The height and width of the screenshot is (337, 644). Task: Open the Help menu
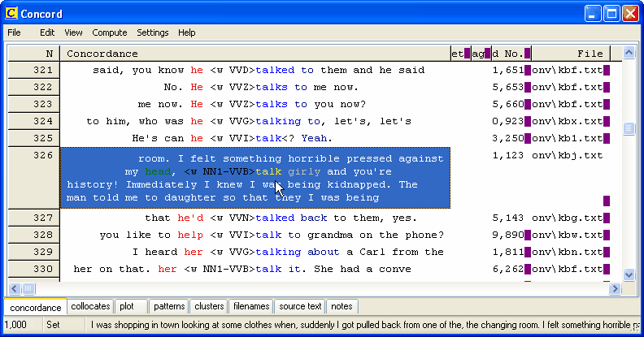[x=187, y=32]
